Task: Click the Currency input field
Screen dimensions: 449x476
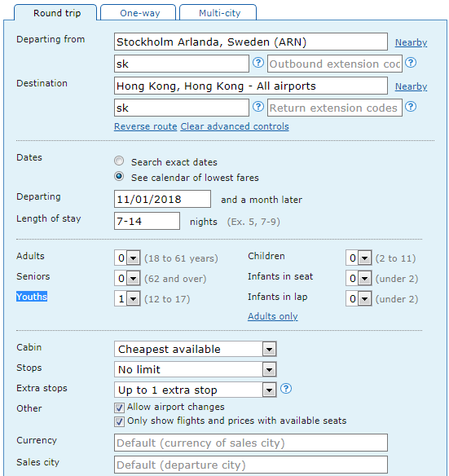Action: click(251, 443)
